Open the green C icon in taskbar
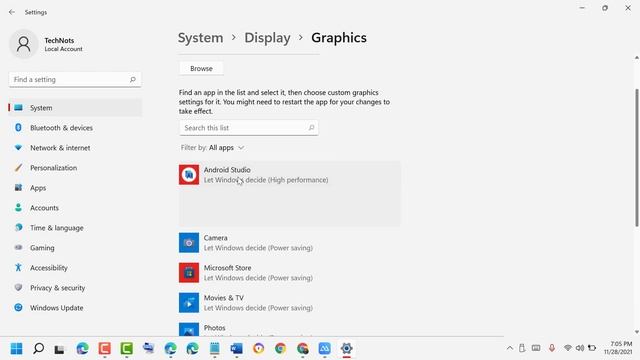This screenshot has width=640, height=360. coord(127,349)
